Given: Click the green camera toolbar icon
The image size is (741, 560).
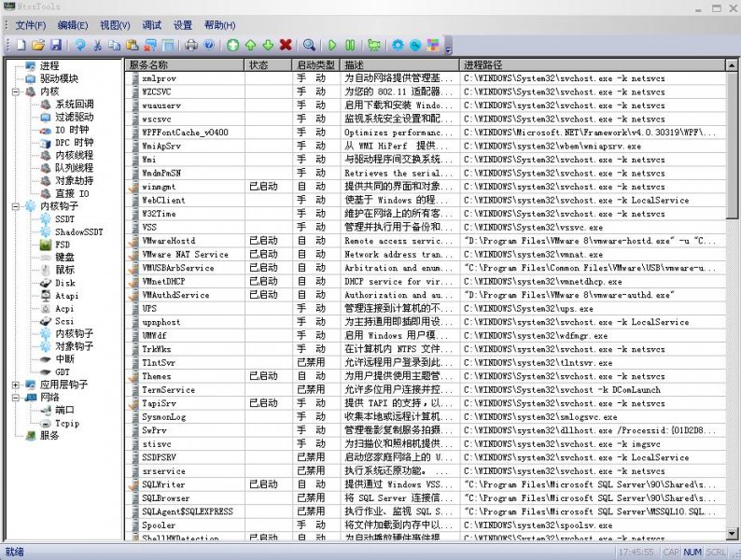Looking at the screenshot, I should pos(374,46).
